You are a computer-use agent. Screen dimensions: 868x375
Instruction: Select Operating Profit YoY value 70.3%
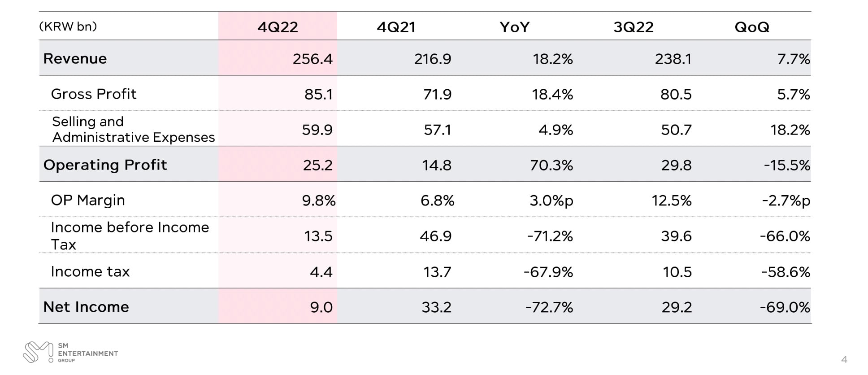pos(551,165)
